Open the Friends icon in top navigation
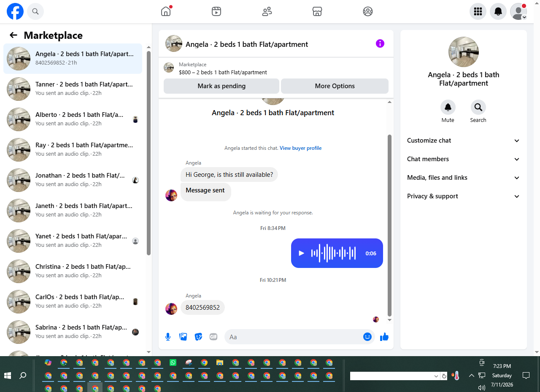The width and height of the screenshot is (540, 392). (267, 11)
